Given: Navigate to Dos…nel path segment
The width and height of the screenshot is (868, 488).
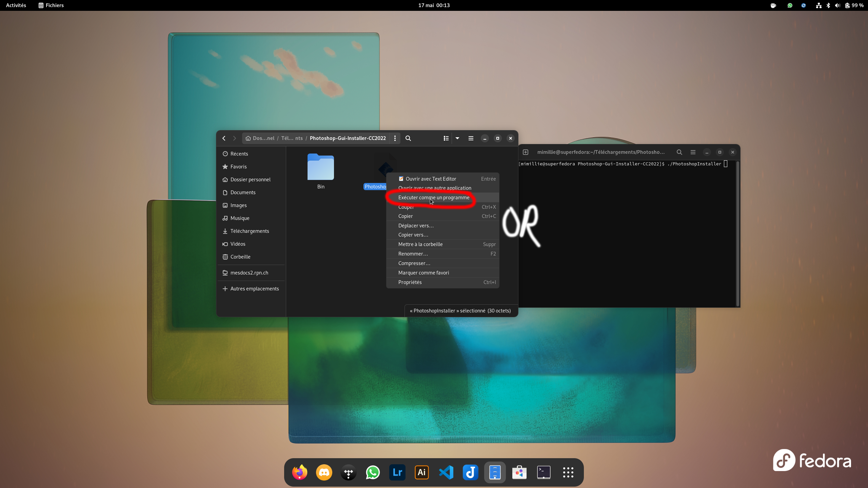Looking at the screenshot, I should point(260,138).
